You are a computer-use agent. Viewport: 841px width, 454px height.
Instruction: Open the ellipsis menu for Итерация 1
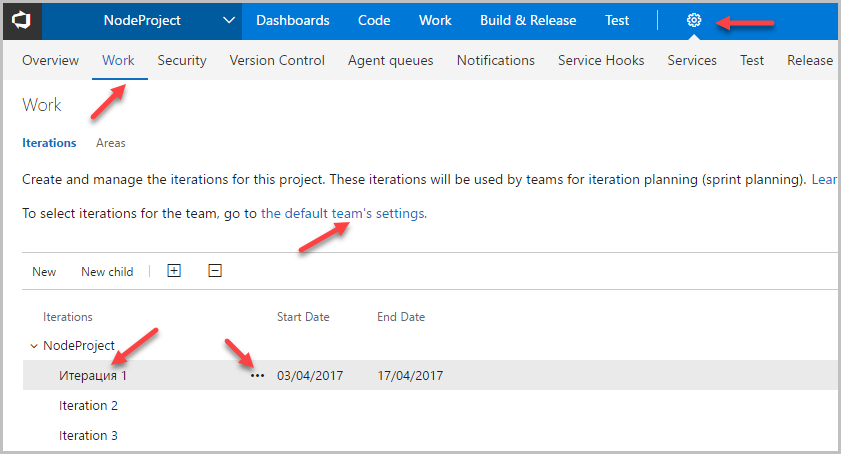point(257,376)
